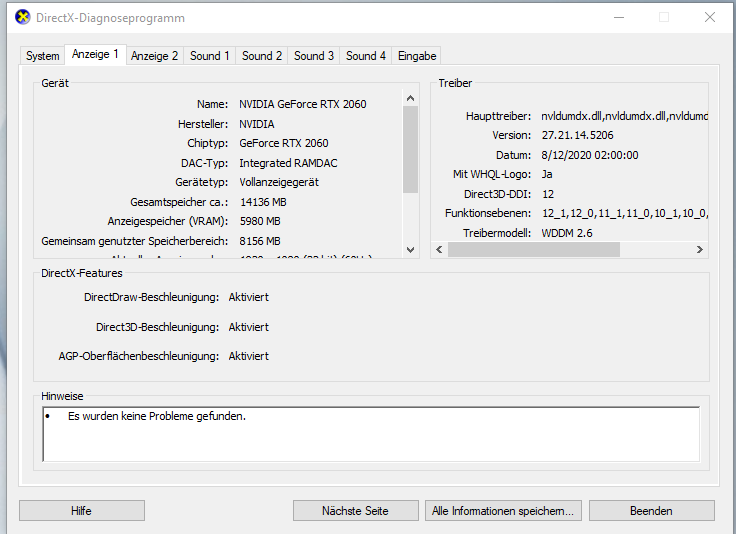Click the note Es wurden keine Probleme gefunden
736x534 pixels.
tap(157, 416)
